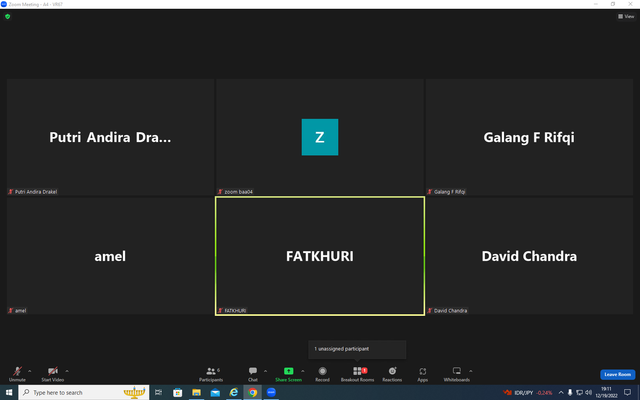Open Task View in the taskbar
Viewport: 640px width, 400px height.
[x=158, y=393]
